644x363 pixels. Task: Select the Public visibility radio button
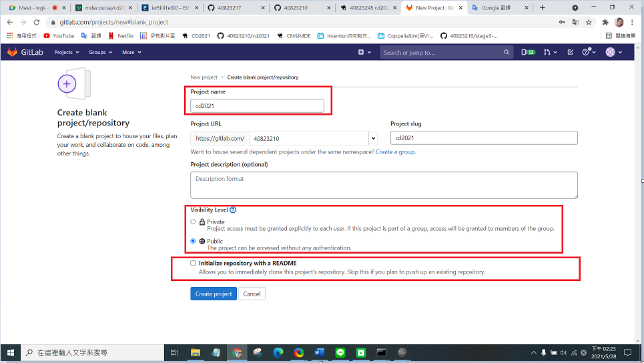coord(194,241)
